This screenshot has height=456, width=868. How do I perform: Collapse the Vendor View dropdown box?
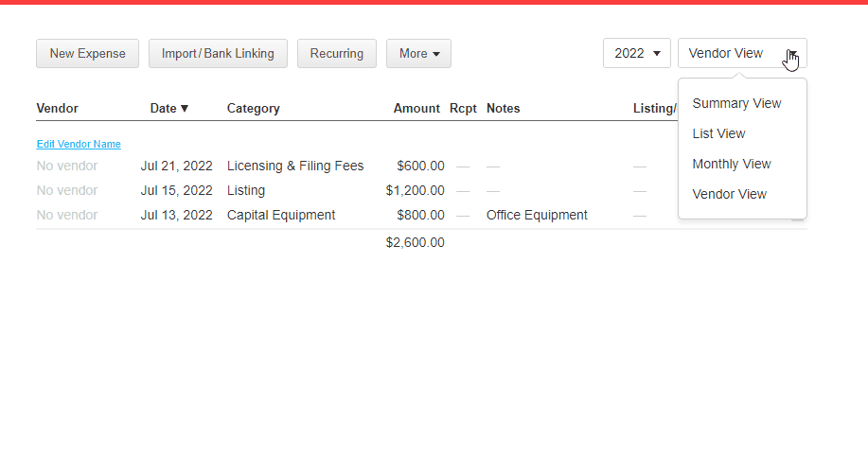click(742, 54)
